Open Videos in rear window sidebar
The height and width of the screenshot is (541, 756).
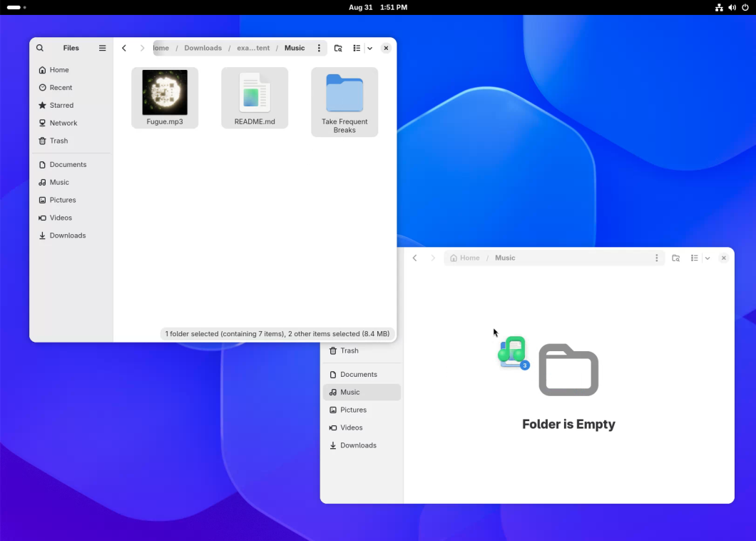pos(362,428)
